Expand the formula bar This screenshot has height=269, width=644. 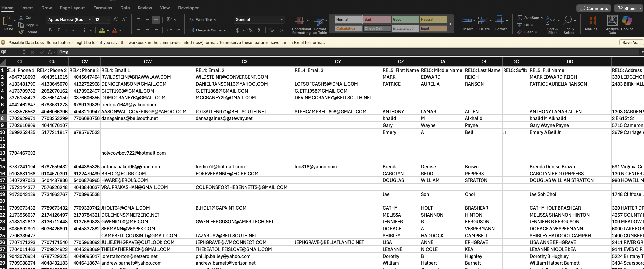coord(642,52)
